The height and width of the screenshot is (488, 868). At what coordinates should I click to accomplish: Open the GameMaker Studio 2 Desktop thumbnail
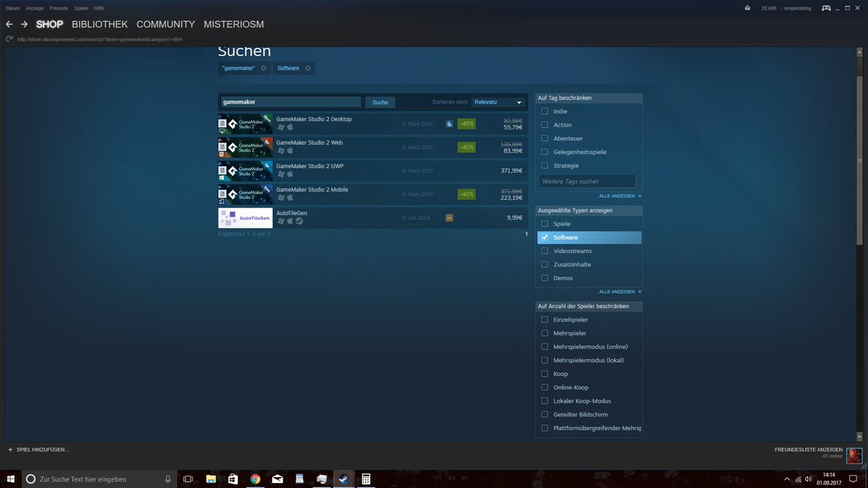[245, 124]
